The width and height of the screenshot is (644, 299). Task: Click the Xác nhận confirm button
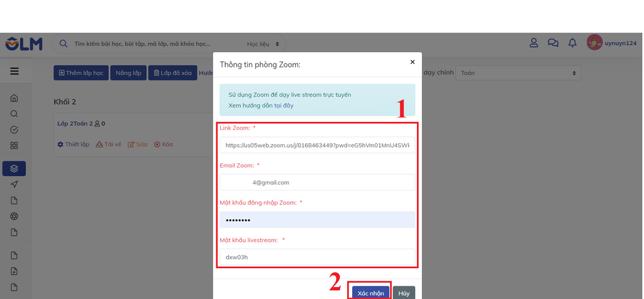click(370, 293)
